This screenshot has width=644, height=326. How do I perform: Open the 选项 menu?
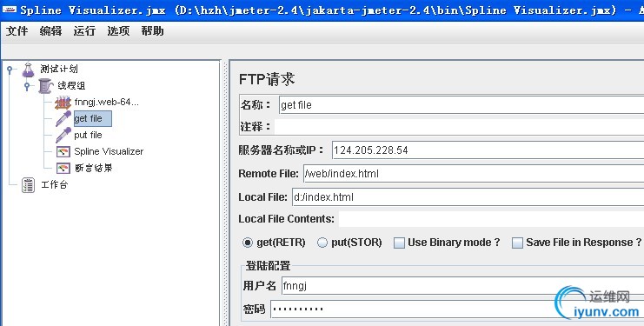118,30
